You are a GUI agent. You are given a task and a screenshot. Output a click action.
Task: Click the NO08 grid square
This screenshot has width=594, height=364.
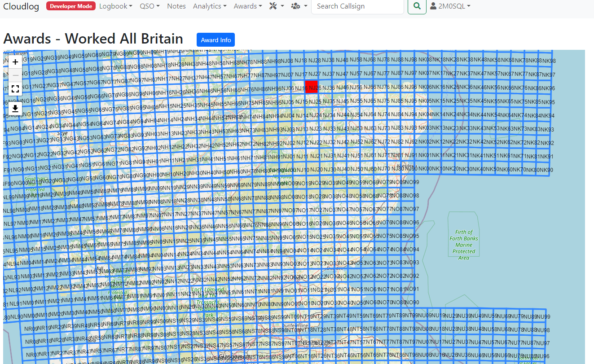(x=291, y=196)
